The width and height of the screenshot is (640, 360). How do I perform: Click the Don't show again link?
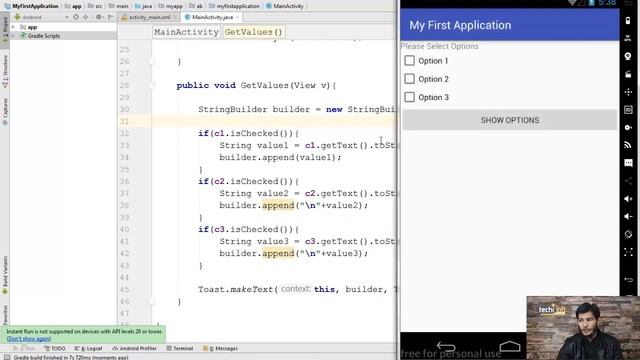[x=29, y=339]
